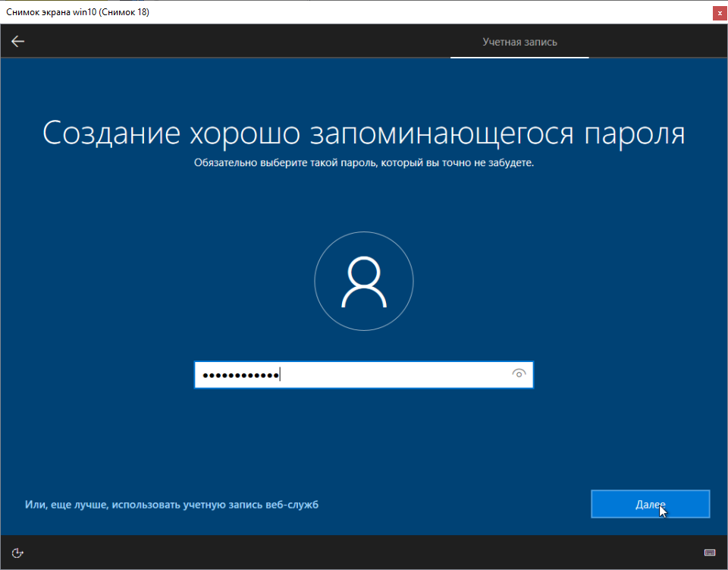Open the web-services account link

coord(172,505)
